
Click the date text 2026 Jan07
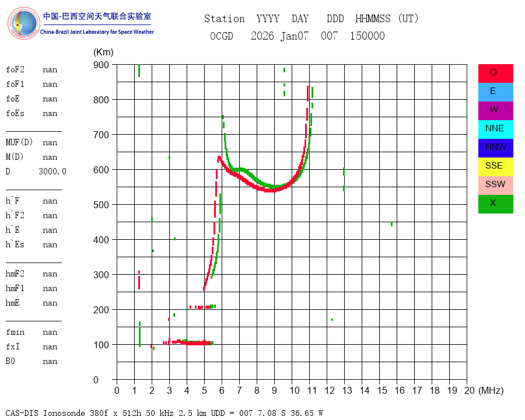pyautogui.click(x=279, y=36)
